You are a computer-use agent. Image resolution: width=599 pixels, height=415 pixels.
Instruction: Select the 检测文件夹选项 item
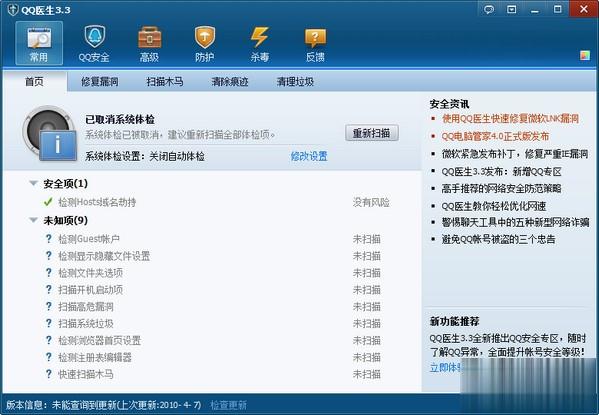91,272
